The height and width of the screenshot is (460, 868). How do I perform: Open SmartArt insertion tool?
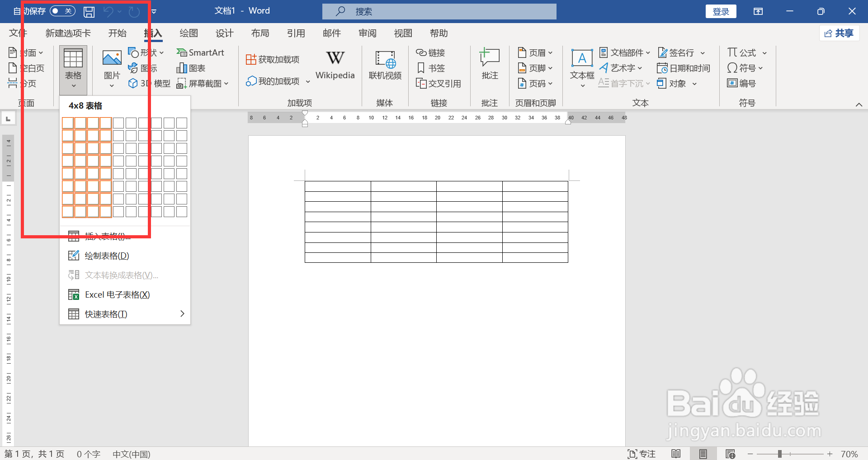200,52
